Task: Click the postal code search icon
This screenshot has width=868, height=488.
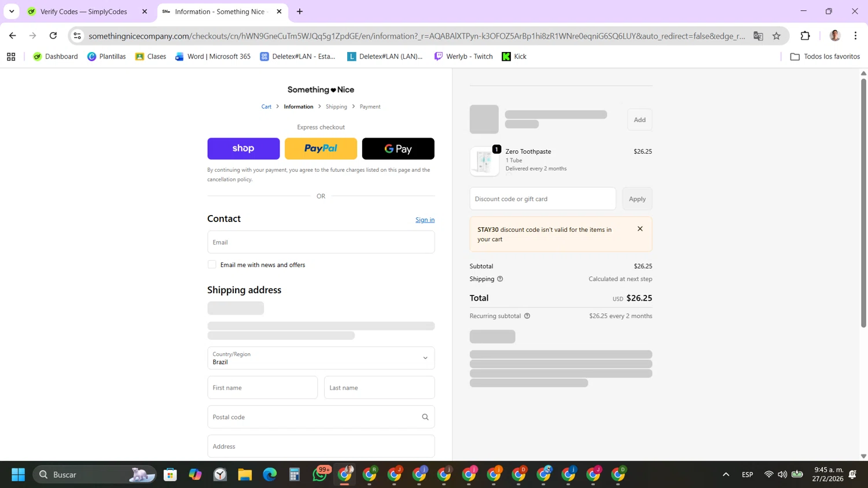Action: [425, 417]
